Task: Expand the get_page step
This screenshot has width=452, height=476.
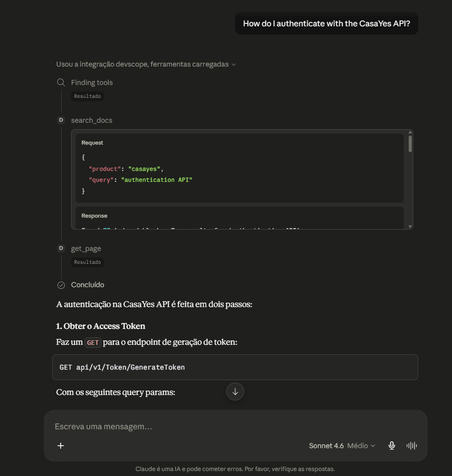Action: (x=86, y=248)
